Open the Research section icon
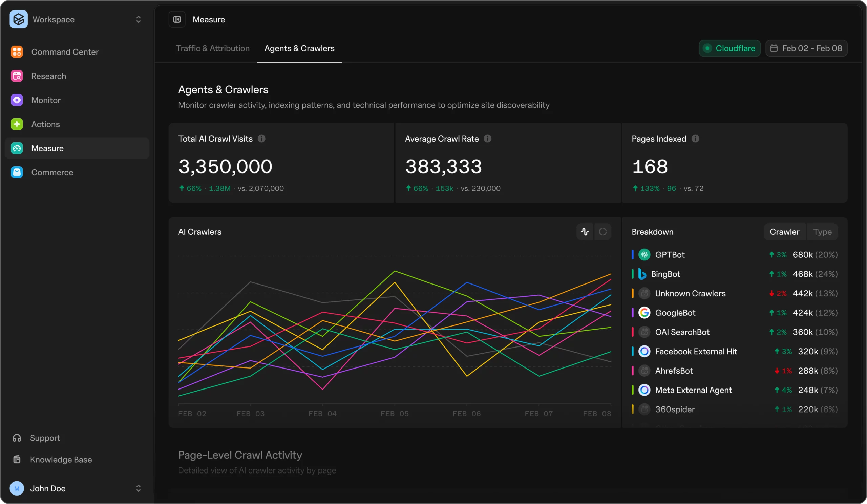 click(17, 76)
